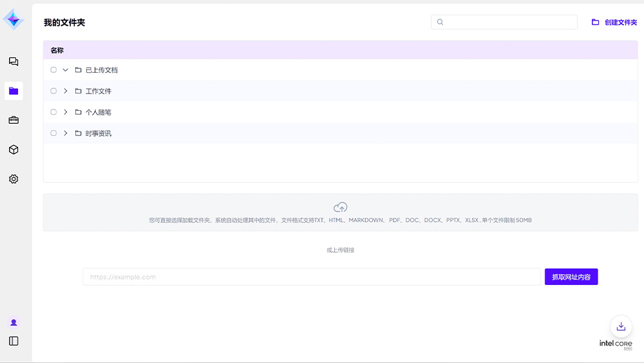The height and width of the screenshot is (363, 644).
Task: Check the 工作文件 folder checkbox
Action: click(53, 91)
